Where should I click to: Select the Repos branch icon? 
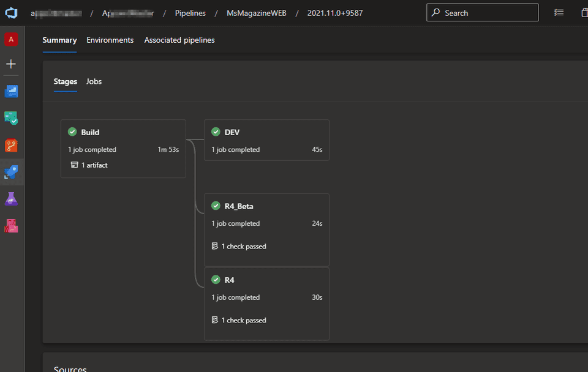coord(11,145)
